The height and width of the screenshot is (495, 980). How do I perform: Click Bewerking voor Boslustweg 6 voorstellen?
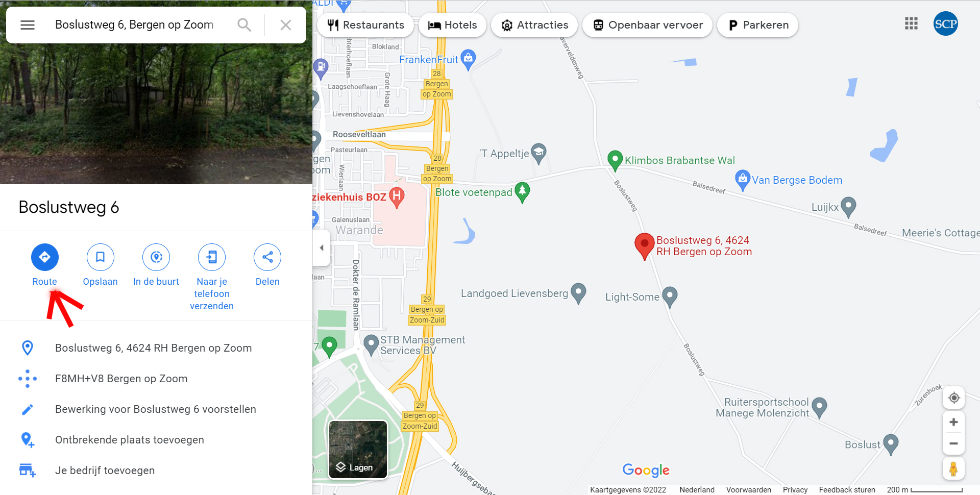(156, 409)
